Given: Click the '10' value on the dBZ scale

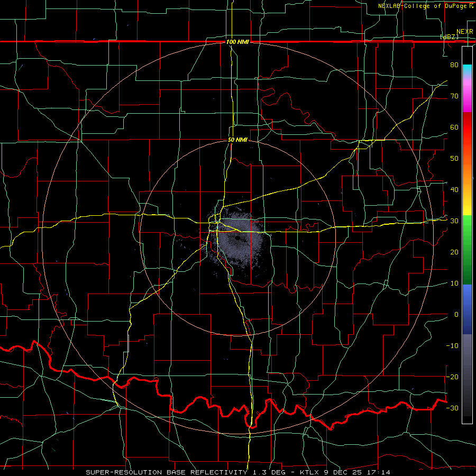Looking at the screenshot, I should pyautogui.click(x=454, y=283).
